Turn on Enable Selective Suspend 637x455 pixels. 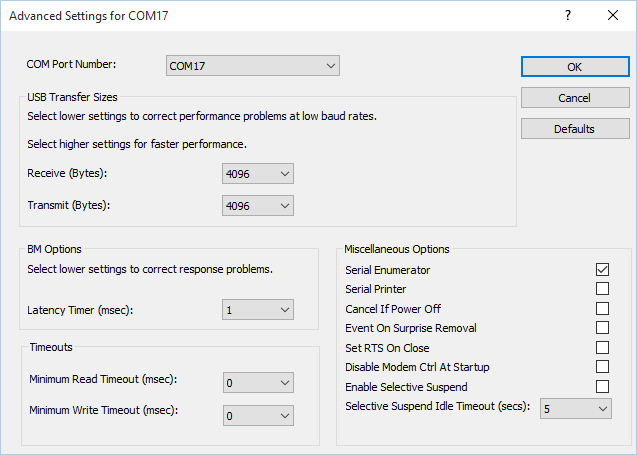tap(602, 387)
